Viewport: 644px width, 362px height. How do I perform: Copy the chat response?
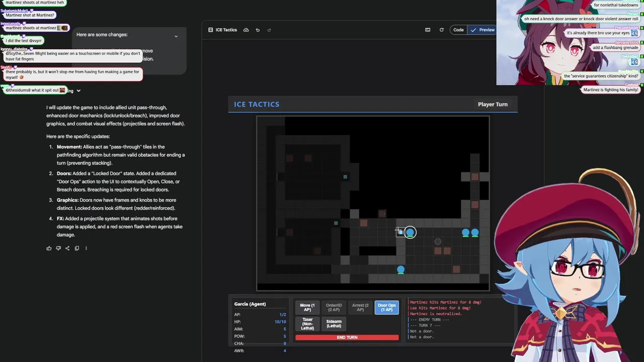pos(76,248)
